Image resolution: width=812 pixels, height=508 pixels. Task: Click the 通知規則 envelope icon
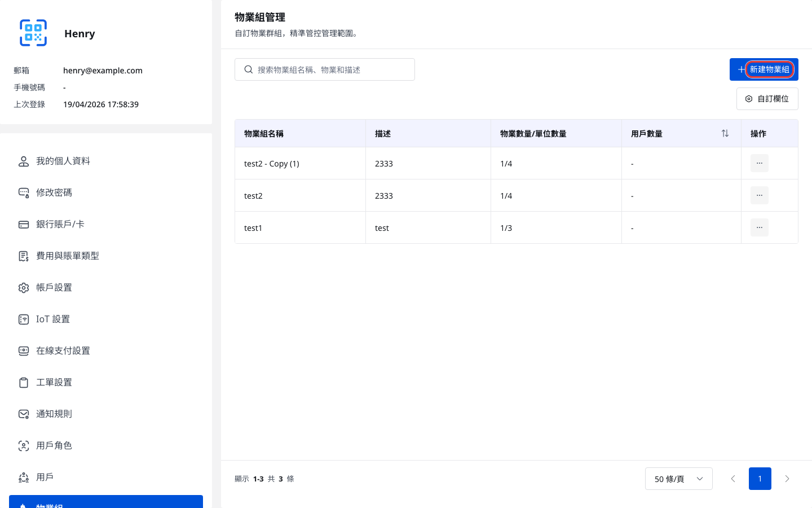pyautogui.click(x=24, y=414)
